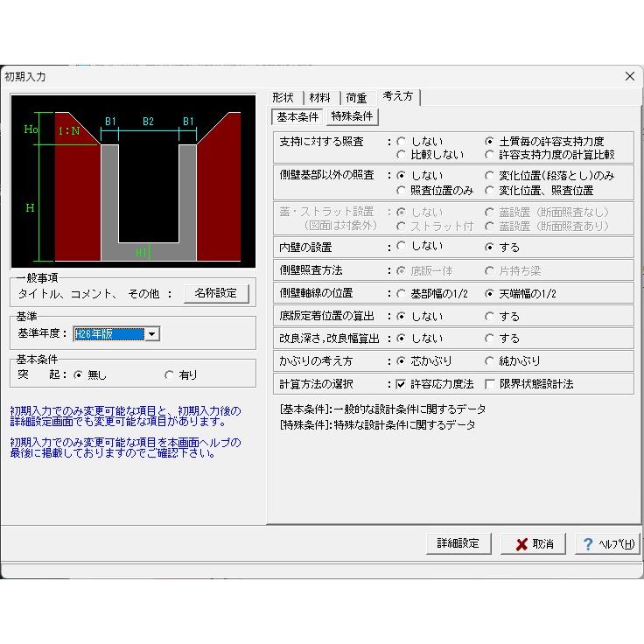Open the 形状 tab

[x=283, y=98]
